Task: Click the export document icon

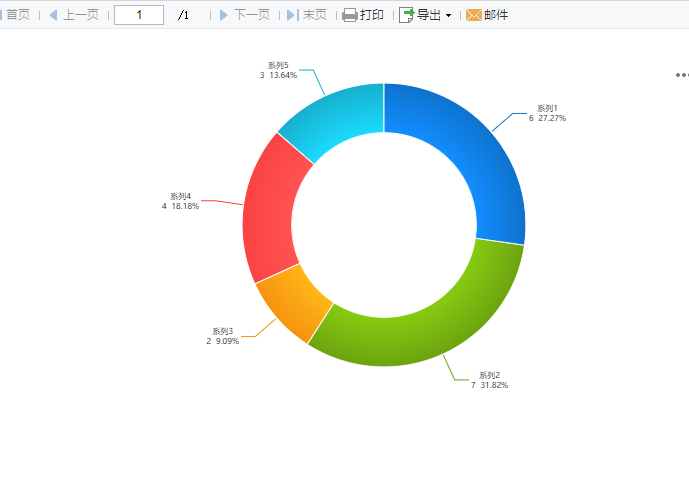Action: pyautogui.click(x=406, y=15)
